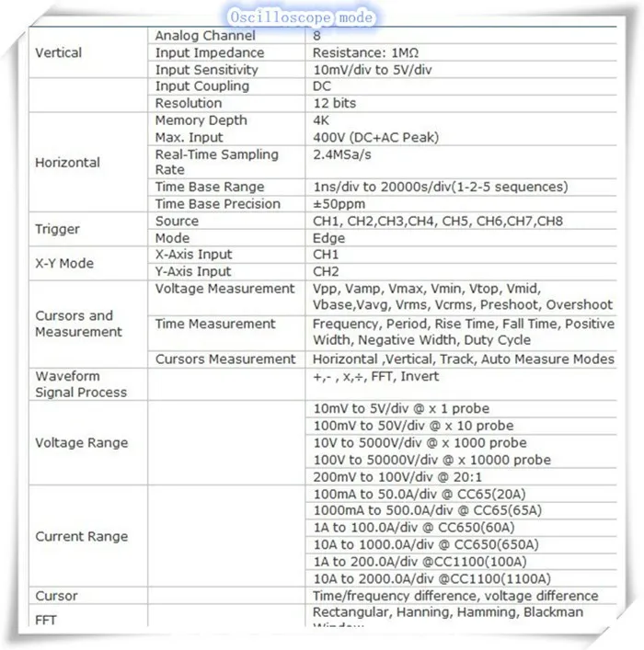
Task: Select the "±50ppm" value
Action: click(339, 204)
